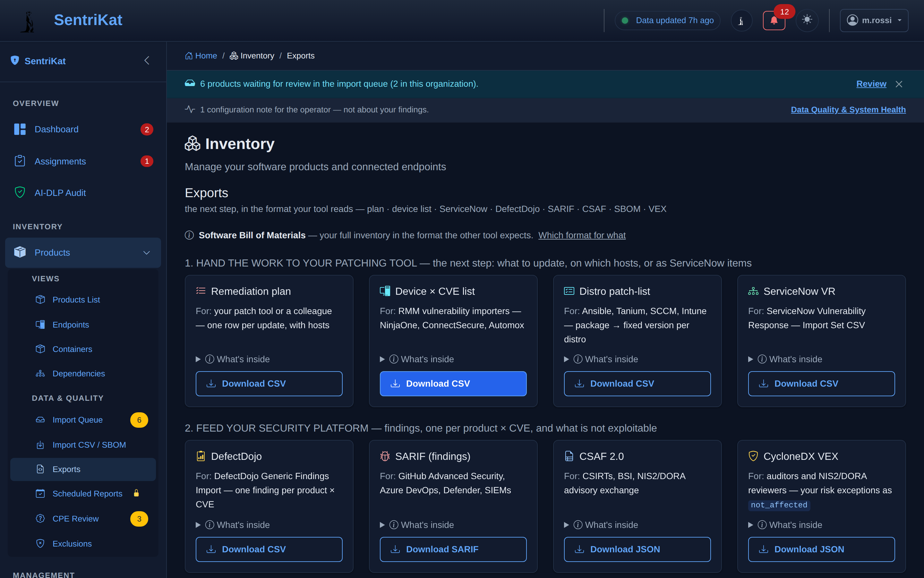
Task: Select Exports in the sidebar
Action: pyautogui.click(x=83, y=469)
